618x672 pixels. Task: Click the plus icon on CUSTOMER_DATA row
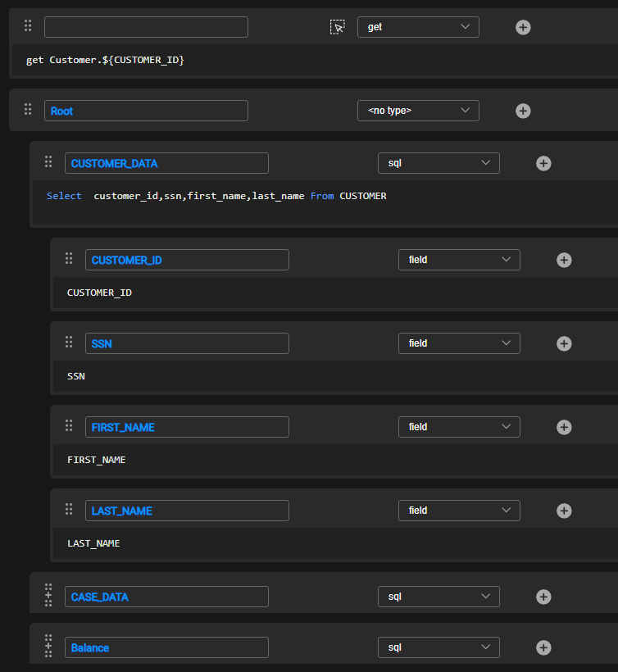[x=543, y=163]
